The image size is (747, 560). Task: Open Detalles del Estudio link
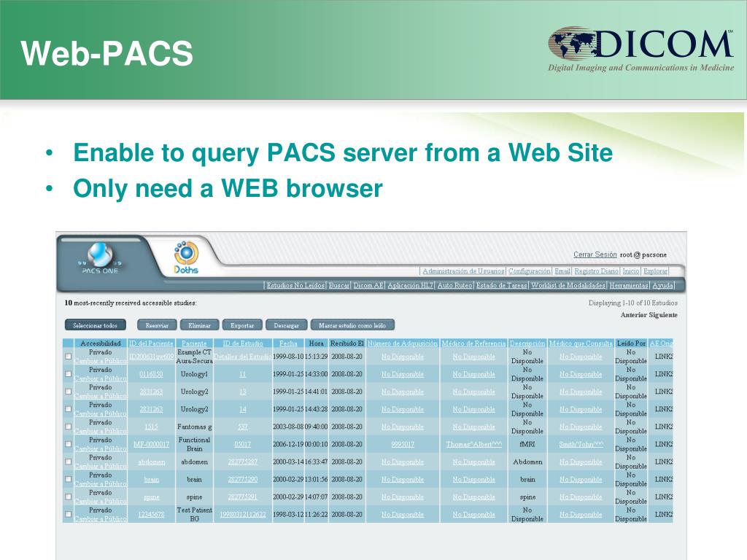[242, 357]
